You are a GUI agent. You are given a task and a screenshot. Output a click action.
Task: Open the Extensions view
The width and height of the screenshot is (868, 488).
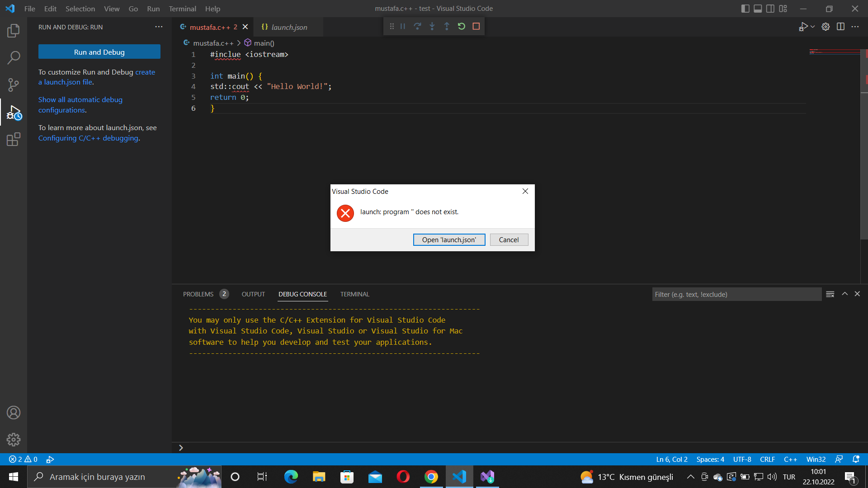point(14,139)
